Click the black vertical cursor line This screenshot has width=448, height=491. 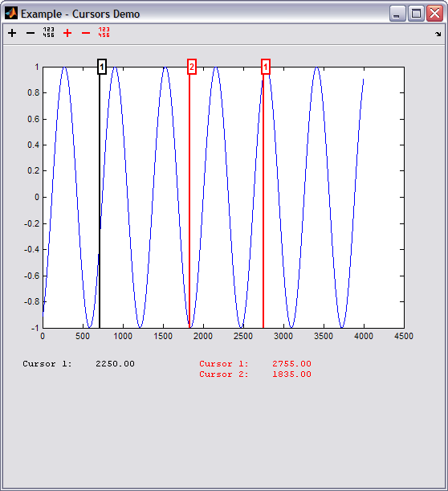[x=100, y=200]
